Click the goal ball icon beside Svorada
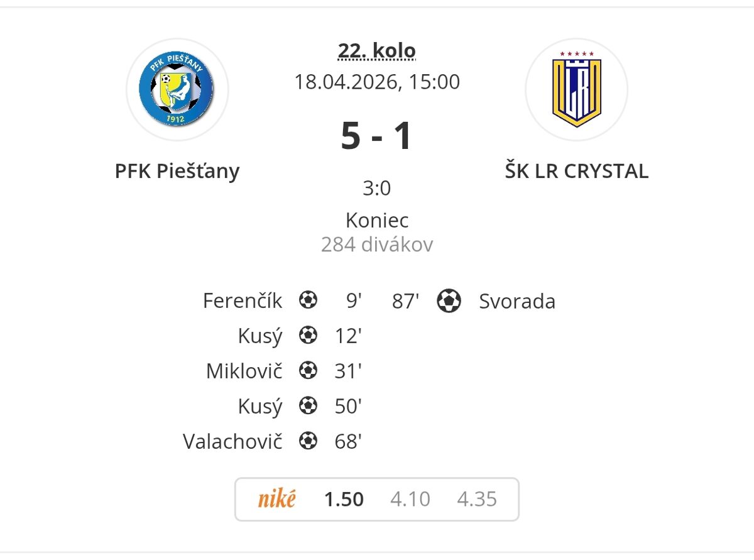 [449, 300]
